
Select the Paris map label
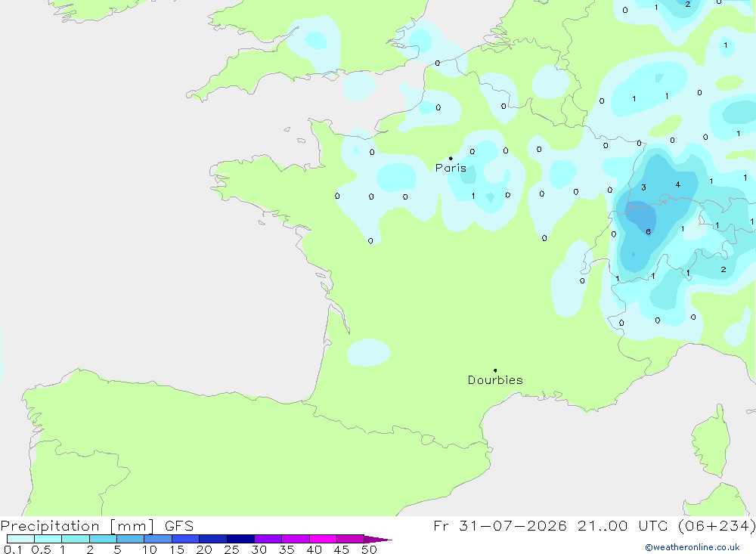coord(451,168)
